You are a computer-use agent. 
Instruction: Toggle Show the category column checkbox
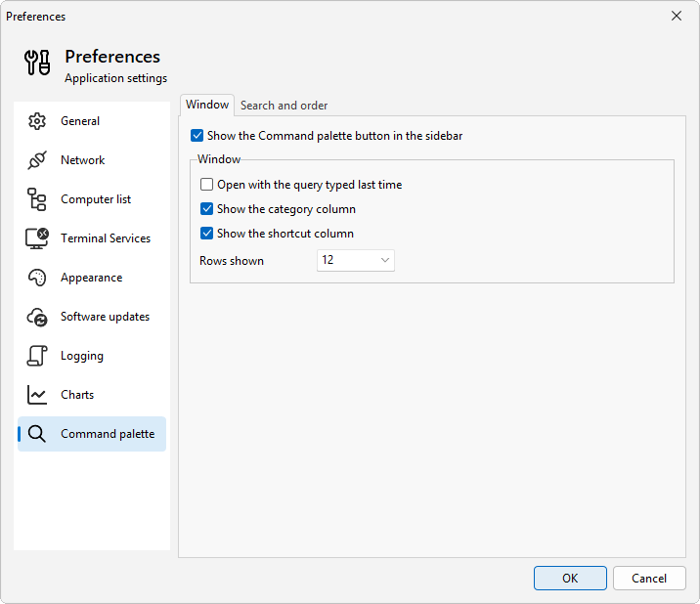(206, 209)
